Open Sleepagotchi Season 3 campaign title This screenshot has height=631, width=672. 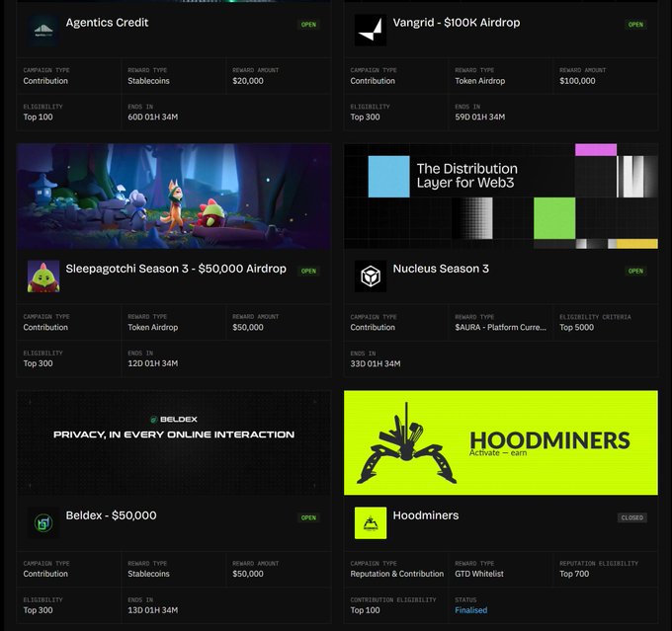click(176, 269)
